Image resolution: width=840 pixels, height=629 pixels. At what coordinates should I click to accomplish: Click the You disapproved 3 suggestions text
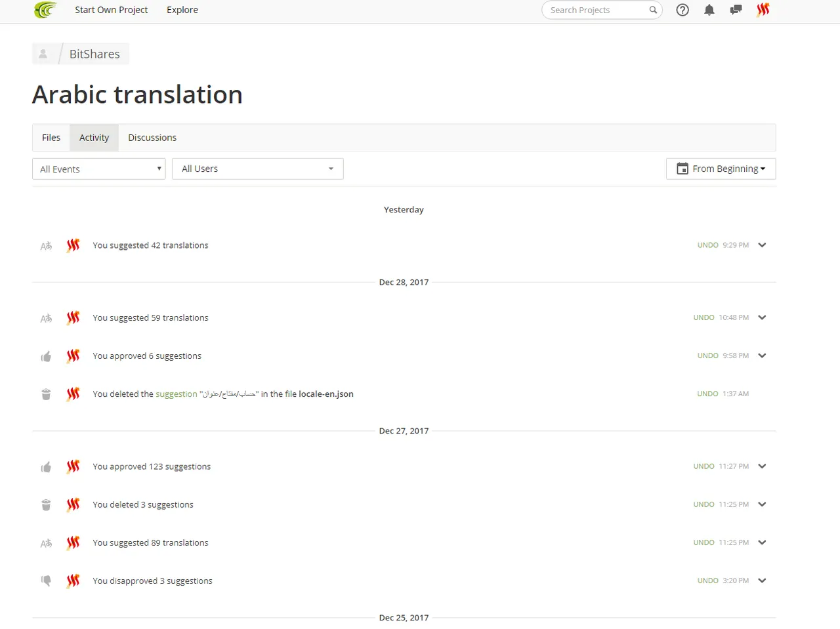pyautogui.click(x=152, y=580)
